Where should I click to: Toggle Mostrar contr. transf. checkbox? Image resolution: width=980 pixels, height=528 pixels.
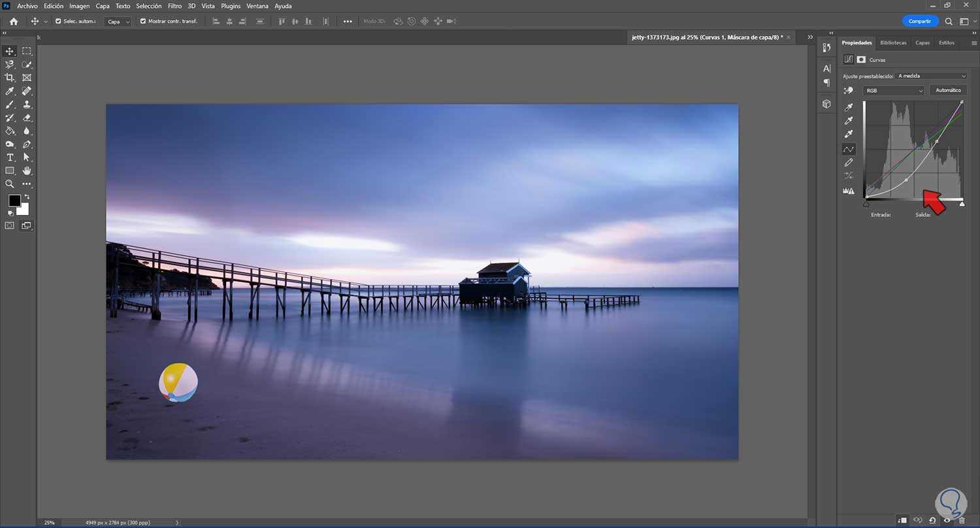tap(143, 21)
